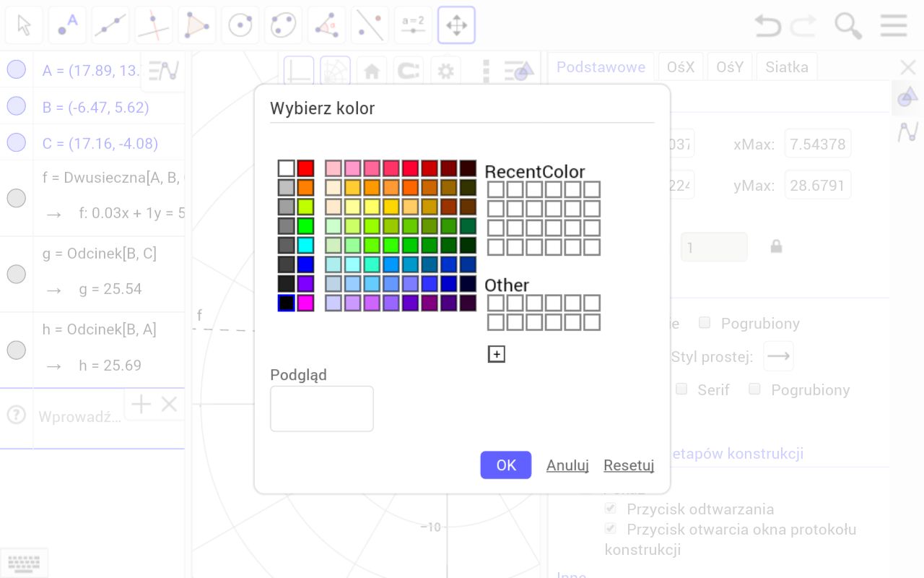This screenshot has height=578, width=924.
Task: Click the home standard view icon
Action: [x=372, y=71]
